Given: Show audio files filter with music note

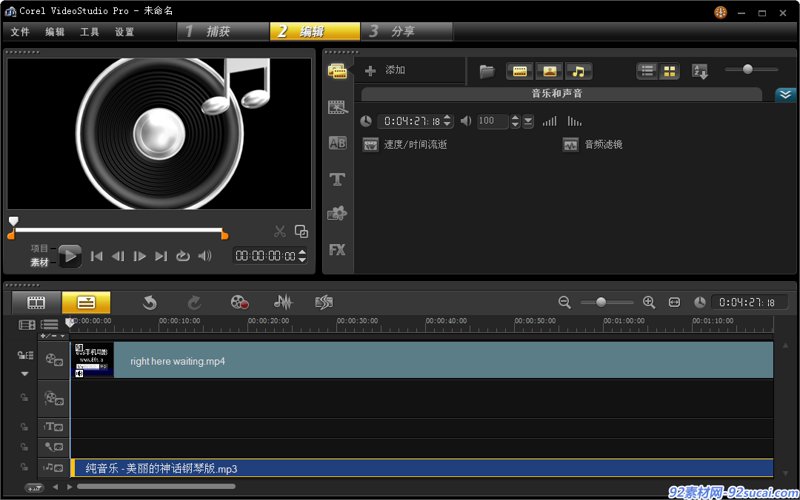Looking at the screenshot, I should (578, 71).
